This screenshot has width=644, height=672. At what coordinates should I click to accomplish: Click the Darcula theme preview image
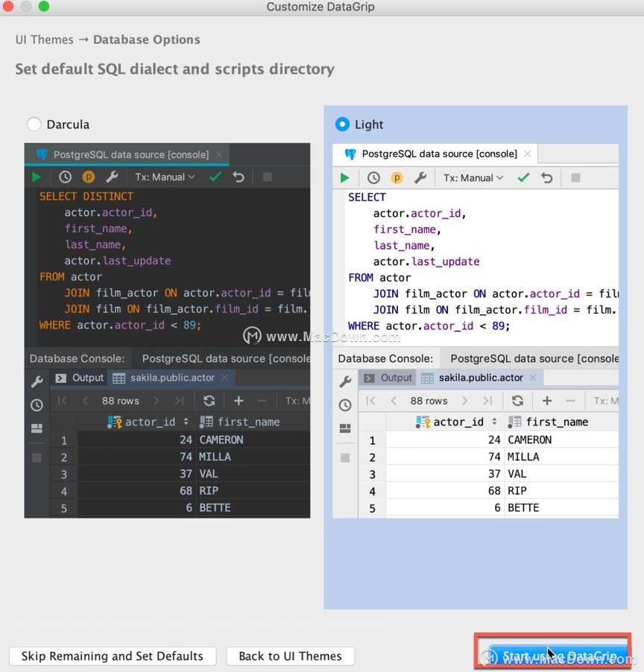coord(167,331)
